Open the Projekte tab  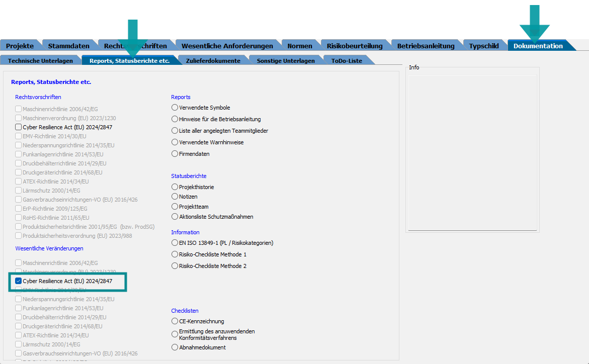20,46
